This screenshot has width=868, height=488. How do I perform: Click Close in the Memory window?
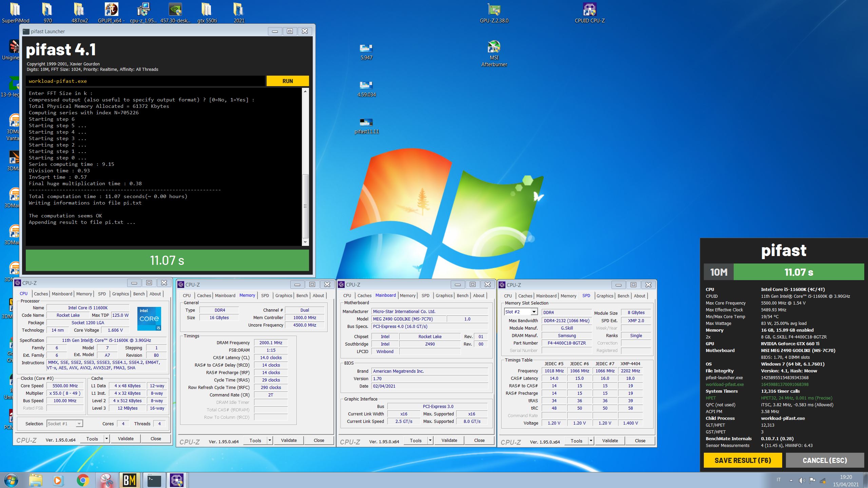(x=319, y=440)
